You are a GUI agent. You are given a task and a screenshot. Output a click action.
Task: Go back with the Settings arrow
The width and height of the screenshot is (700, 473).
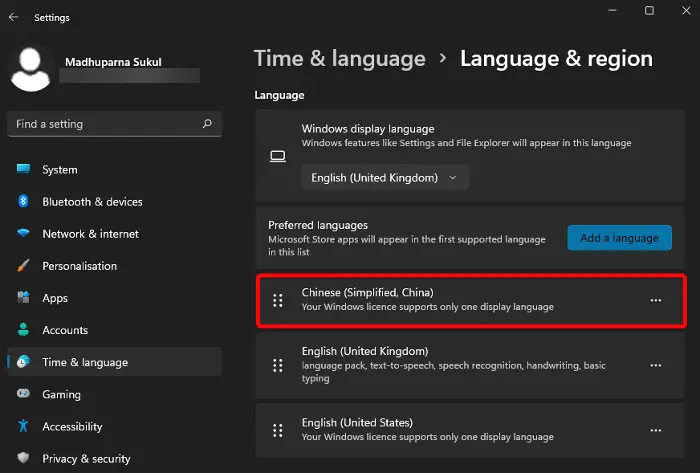pos(13,17)
